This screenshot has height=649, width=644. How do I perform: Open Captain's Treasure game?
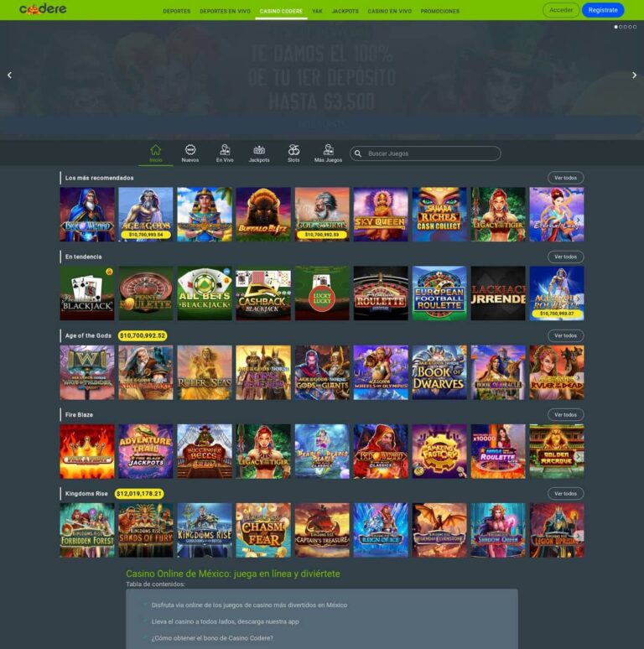pyautogui.click(x=322, y=530)
